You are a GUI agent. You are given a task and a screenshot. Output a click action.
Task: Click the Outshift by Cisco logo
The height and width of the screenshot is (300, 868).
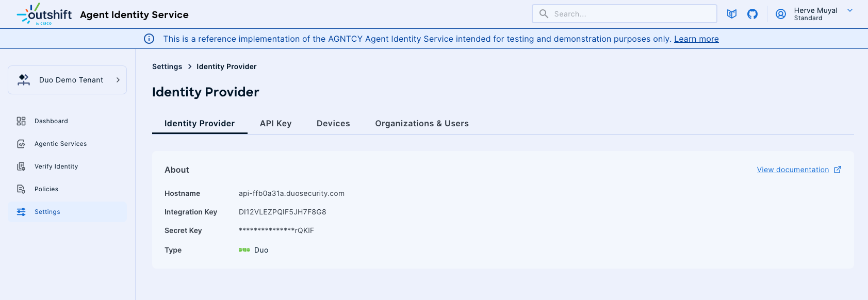(x=44, y=14)
